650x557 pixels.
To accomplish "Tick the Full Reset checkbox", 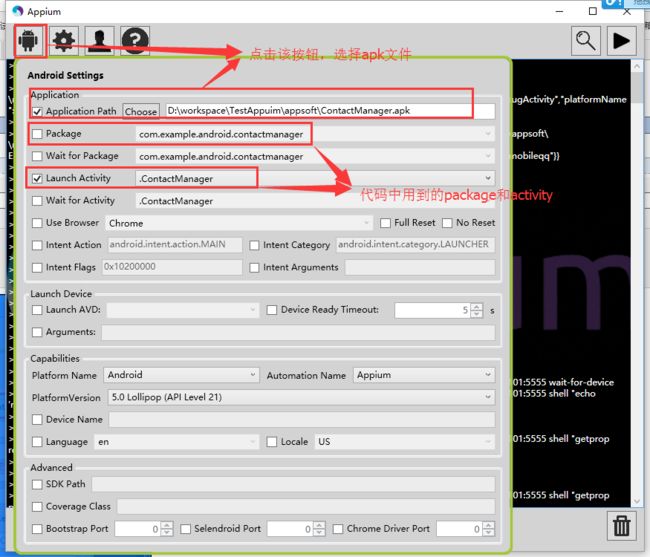I will (x=385, y=223).
